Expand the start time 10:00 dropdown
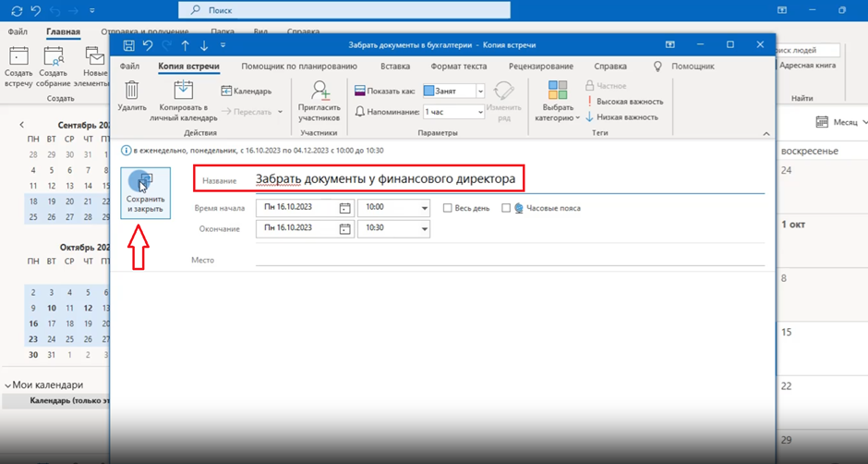868x464 pixels. (424, 208)
